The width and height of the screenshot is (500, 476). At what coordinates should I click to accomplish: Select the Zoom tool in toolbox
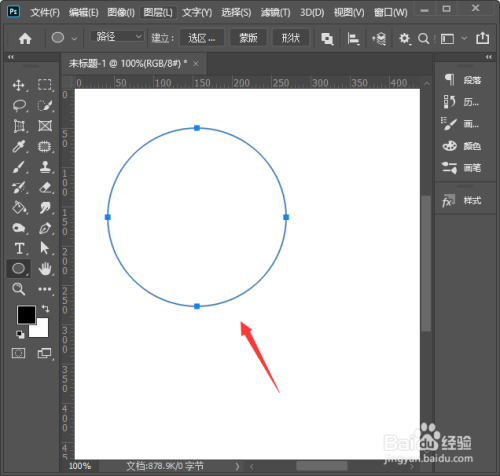click(19, 289)
